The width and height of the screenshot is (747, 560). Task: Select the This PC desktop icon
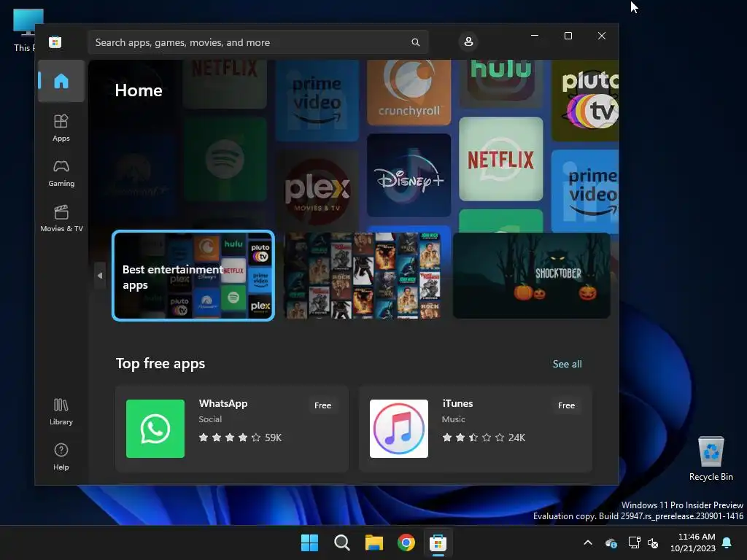tap(24, 31)
